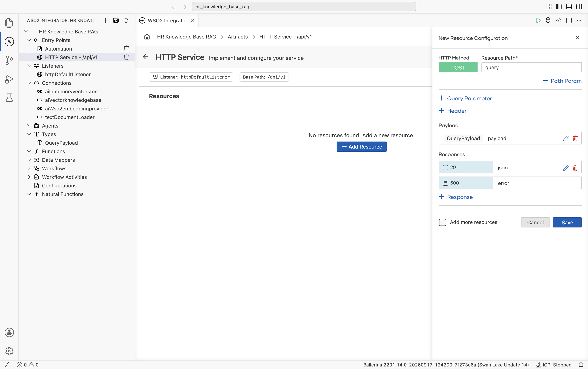Select the WSO2 Integrator editor tab
Image resolution: width=588 pixels, height=369 pixels.
coord(167,20)
